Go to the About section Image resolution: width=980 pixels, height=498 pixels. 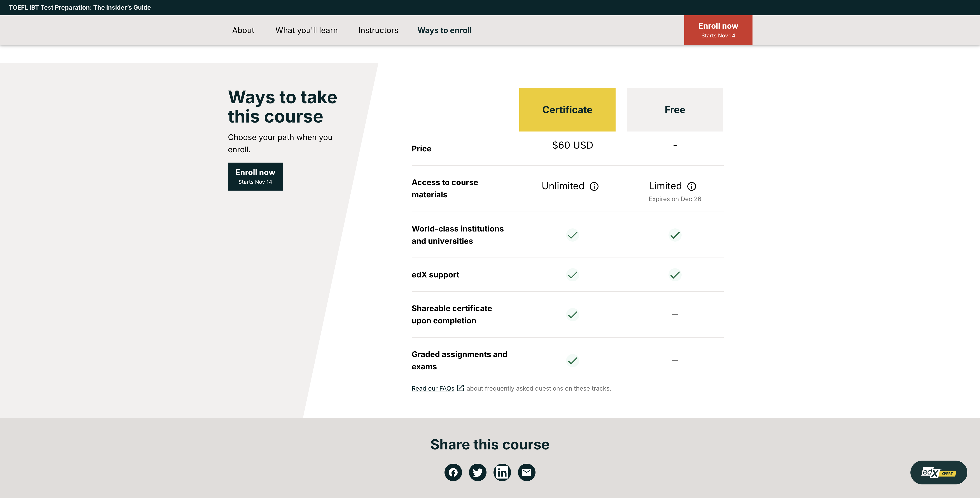tap(243, 30)
